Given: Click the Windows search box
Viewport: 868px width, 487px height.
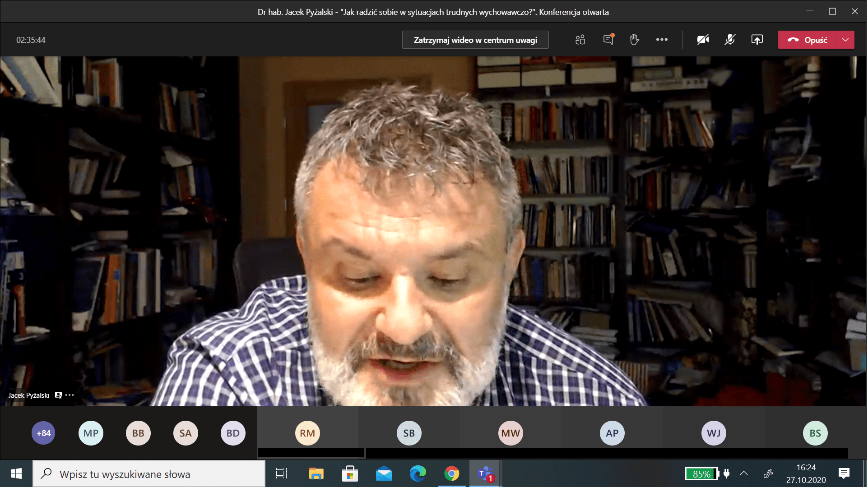Looking at the screenshot, I should [149, 474].
